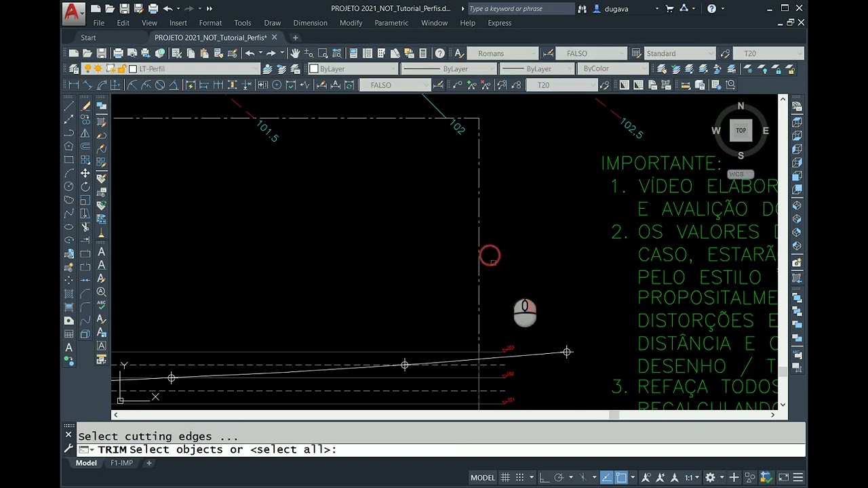Viewport: 868px width, 488px height.
Task: Add a new drawing tab with plus button
Action: tap(295, 38)
